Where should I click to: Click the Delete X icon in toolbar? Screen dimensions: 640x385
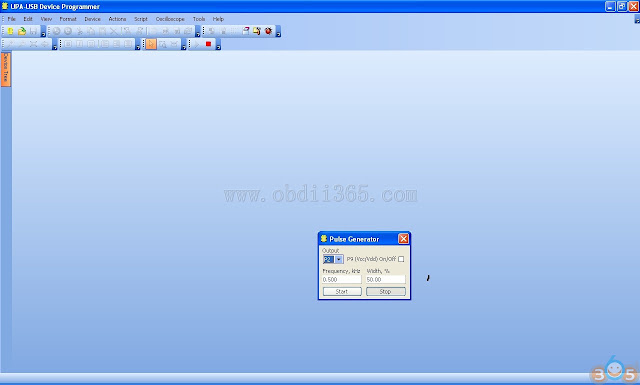tap(114, 31)
